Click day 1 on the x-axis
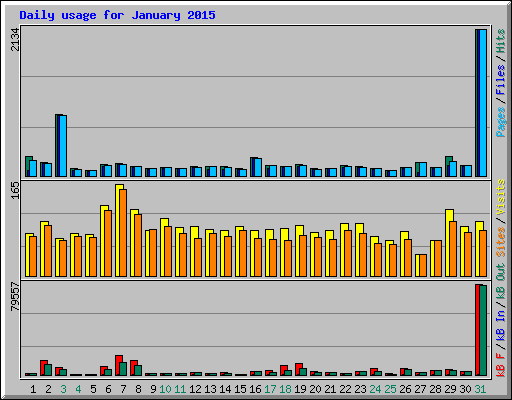 [x=33, y=389]
